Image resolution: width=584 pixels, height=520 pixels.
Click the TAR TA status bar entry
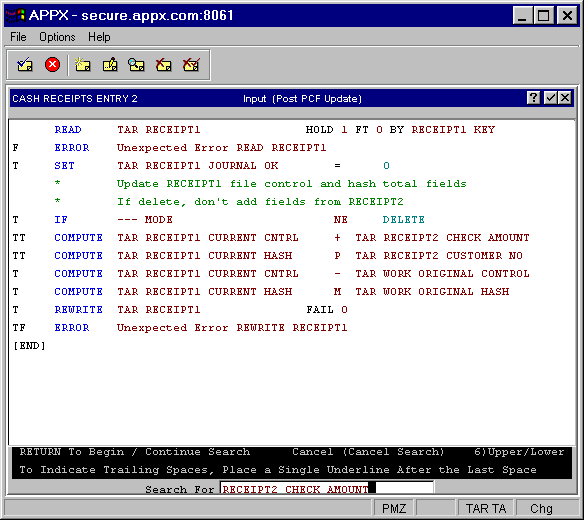486,508
